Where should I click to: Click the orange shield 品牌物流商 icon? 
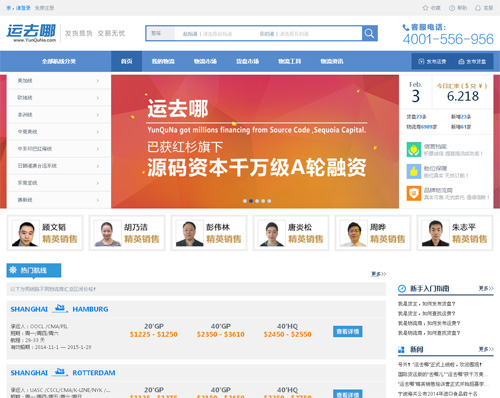point(414,193)
